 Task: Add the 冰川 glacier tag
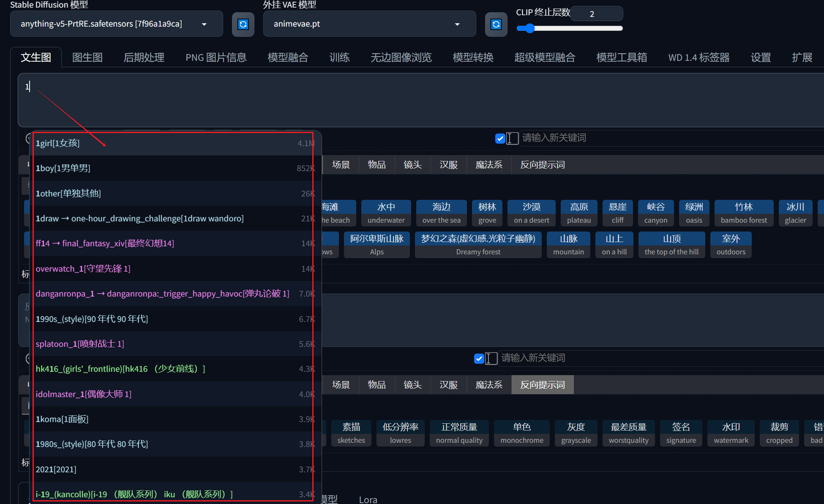(x=795, y=213)
